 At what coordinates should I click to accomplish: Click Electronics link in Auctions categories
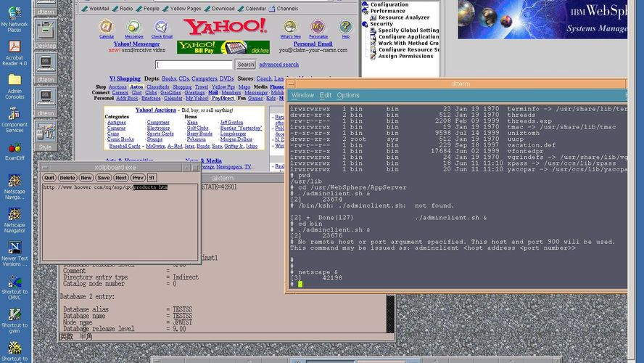click(158, 129)
